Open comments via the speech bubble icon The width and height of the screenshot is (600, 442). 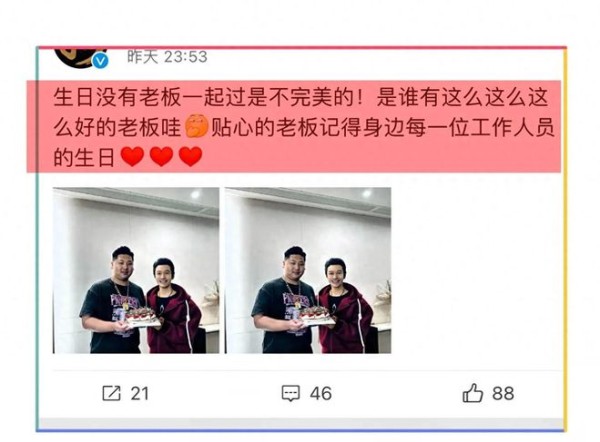tap(291, 393)
